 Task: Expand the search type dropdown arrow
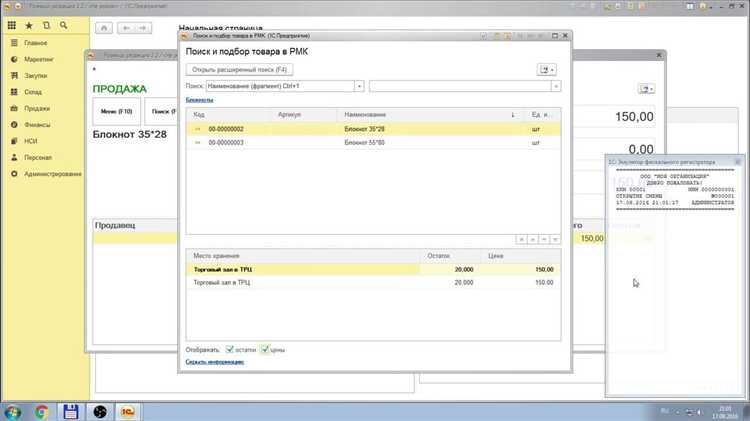[359, 86]
